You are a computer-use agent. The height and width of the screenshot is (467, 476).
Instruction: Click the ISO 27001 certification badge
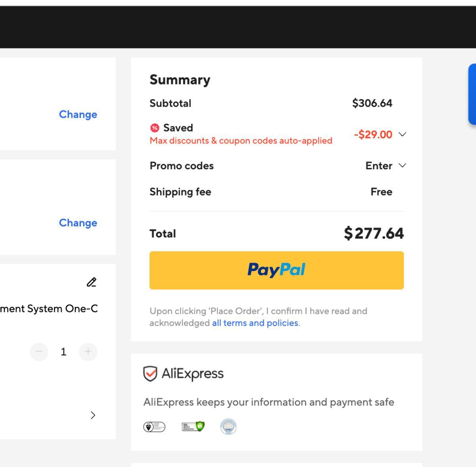pyautogui.click(x=228, y=427)
